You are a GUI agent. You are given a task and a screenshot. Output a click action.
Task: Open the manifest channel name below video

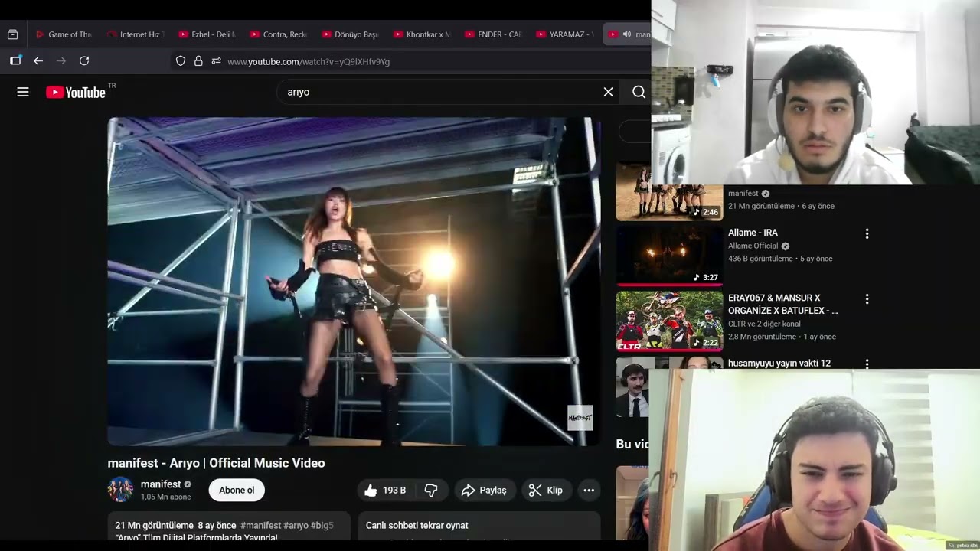pos(161,484)
